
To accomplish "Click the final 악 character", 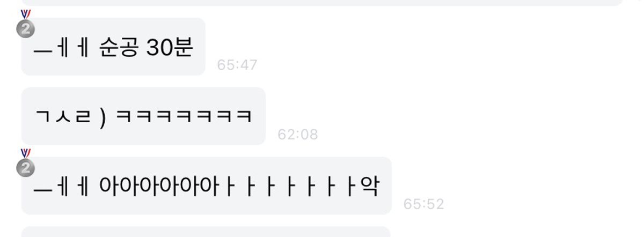I will tap(370, 188).
